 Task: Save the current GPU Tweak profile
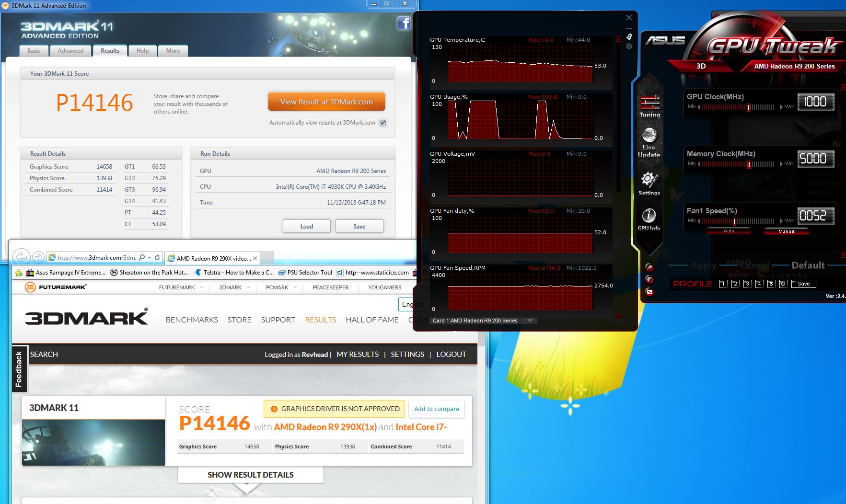coord(804,284)
